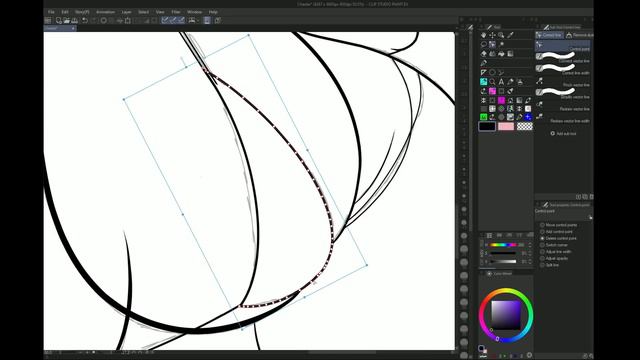Choose the Pinch vector line sub tool
Viewport: 640px width, 360px height.
[563, 82]
